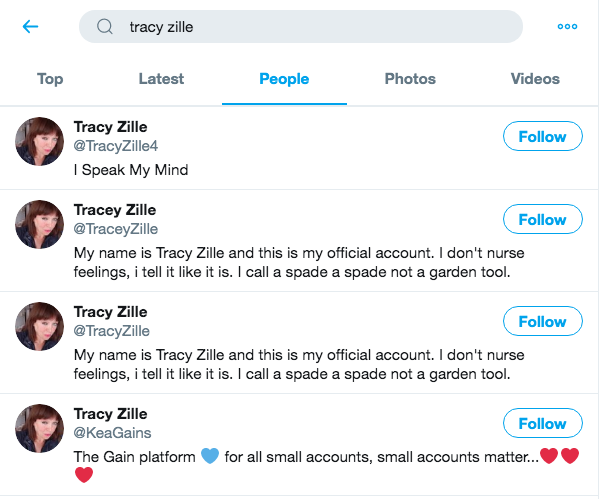Follow the @TracyZille account
The width and height of the screenshot is (600, 499).
click(x=542, y=322)
